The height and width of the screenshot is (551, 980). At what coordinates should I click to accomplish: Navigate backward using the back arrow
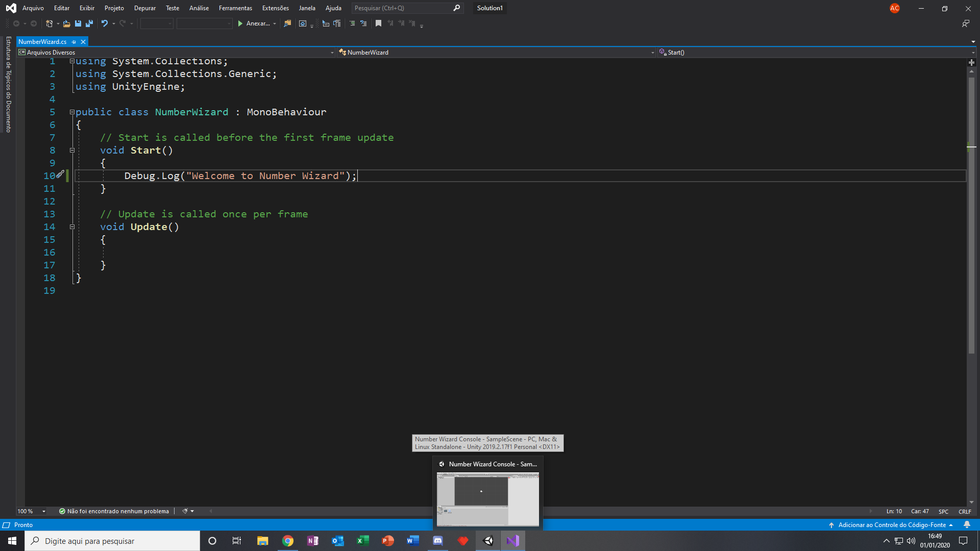(x=15, y=23)
